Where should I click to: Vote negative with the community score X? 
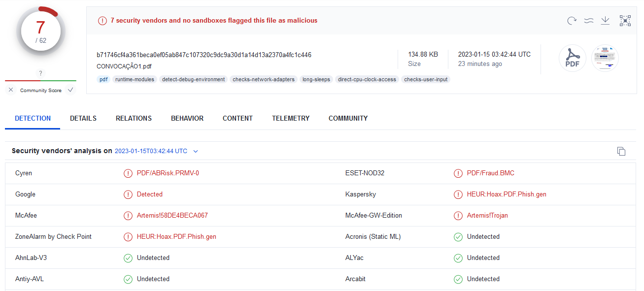click(11, 90)
